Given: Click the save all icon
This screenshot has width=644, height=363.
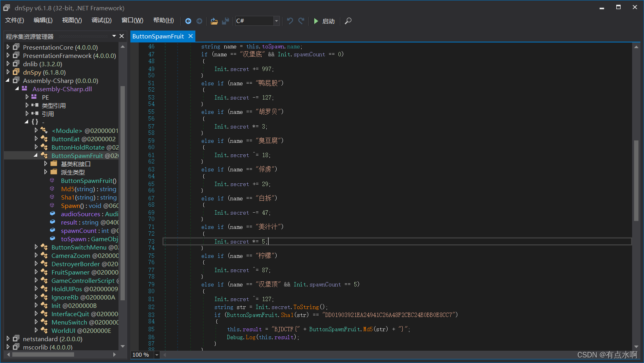Looking at the screenshot, I should pos(225,21).
